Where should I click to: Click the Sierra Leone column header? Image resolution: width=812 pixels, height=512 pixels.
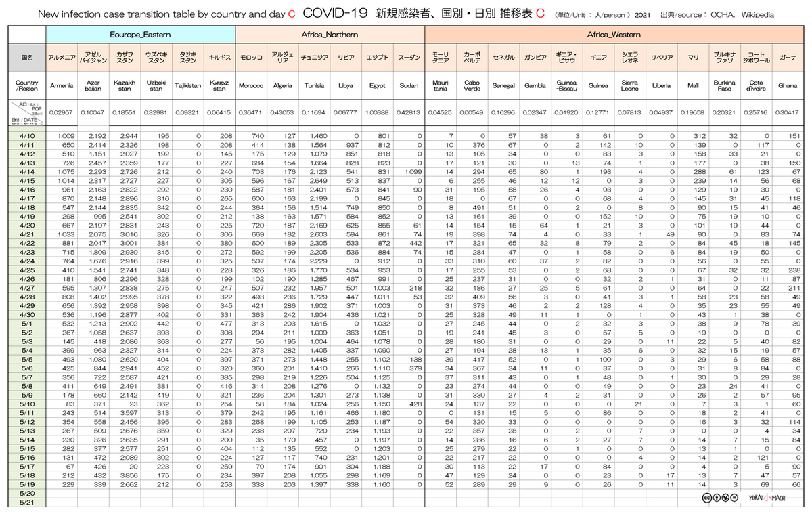(630, 86)
